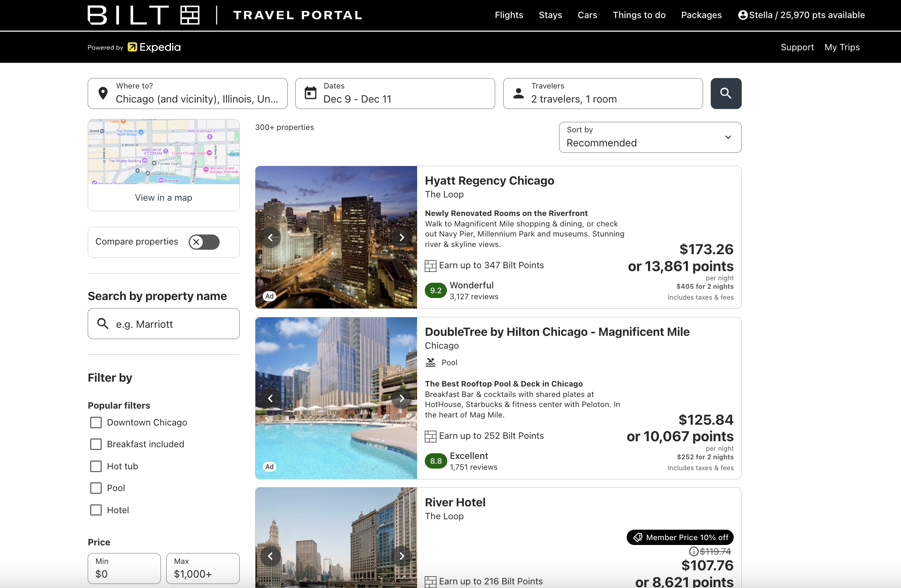Image resolution: width=901 pixels, height=588 pixels.
Task: Open the Support link
Action: pos(797,47)
